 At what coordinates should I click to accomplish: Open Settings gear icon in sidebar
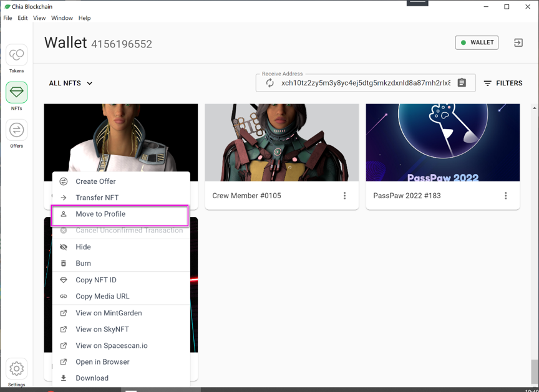[x=16, y=369]
